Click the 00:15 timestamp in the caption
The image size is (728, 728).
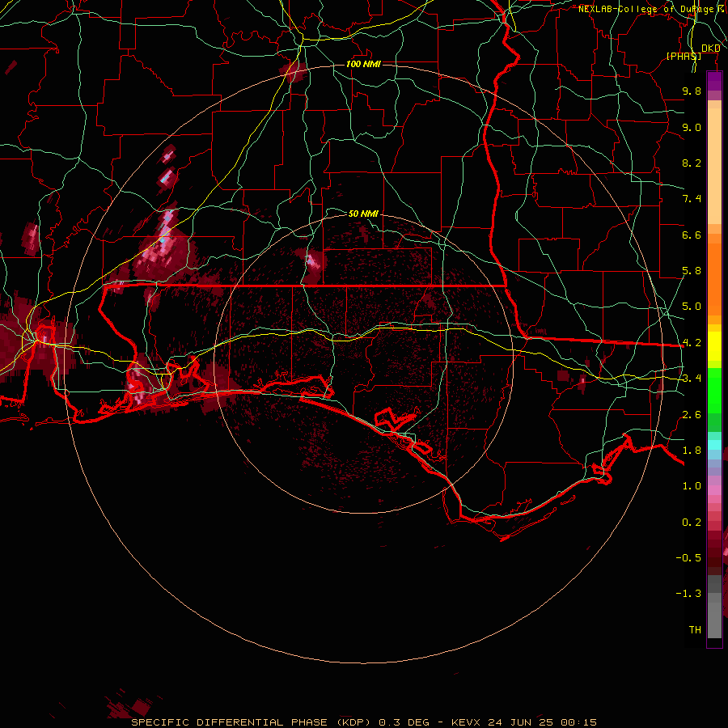578,722
